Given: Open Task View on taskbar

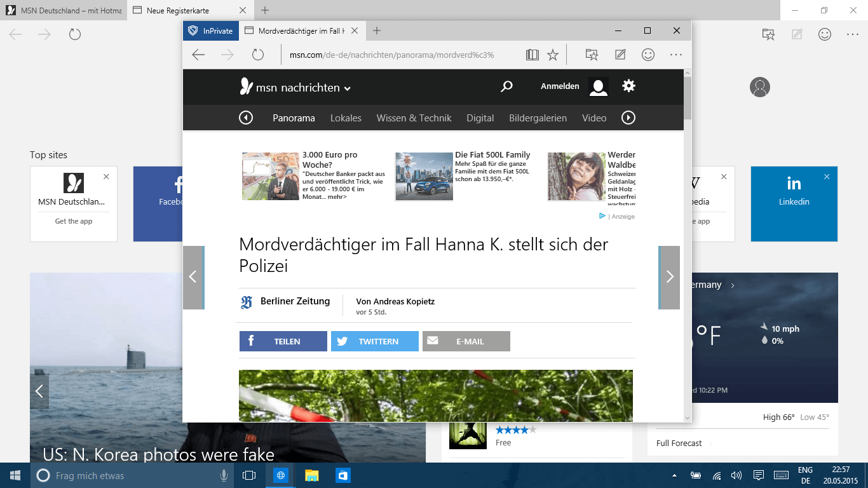Looking at the screenshot, I should [x=249, y=475].
